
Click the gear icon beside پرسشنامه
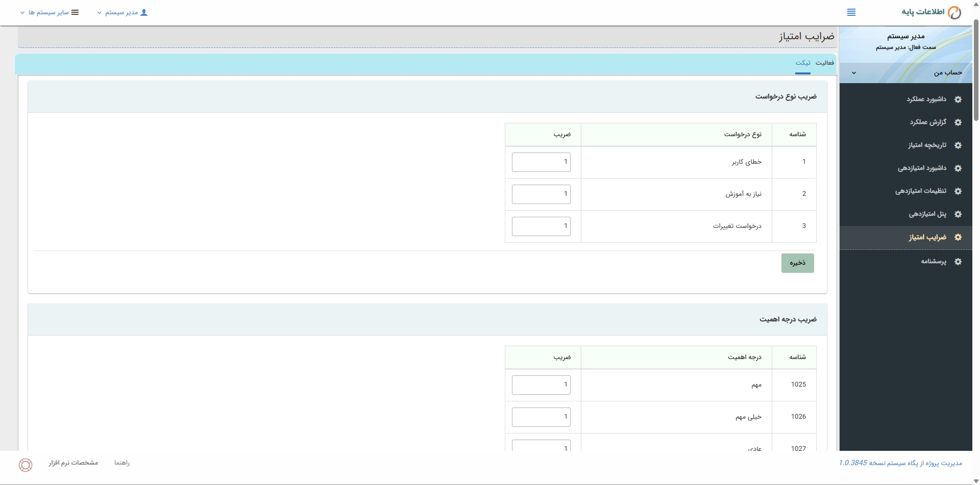pyautogui.click(x=958, y=262)
